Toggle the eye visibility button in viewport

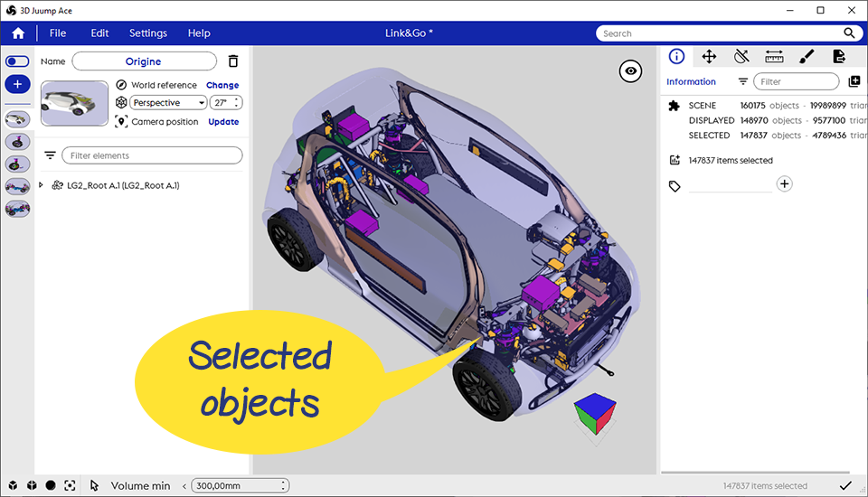(x=630, y=70)
